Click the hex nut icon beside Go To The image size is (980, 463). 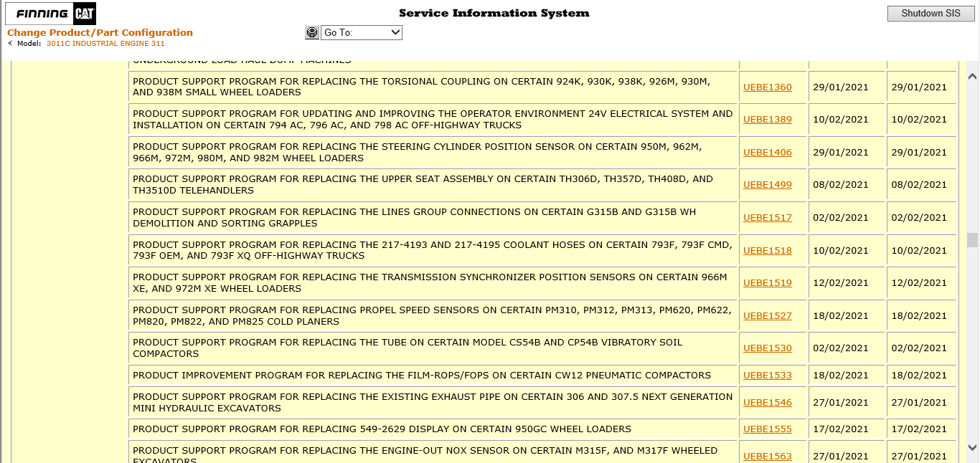click(311, 32)
